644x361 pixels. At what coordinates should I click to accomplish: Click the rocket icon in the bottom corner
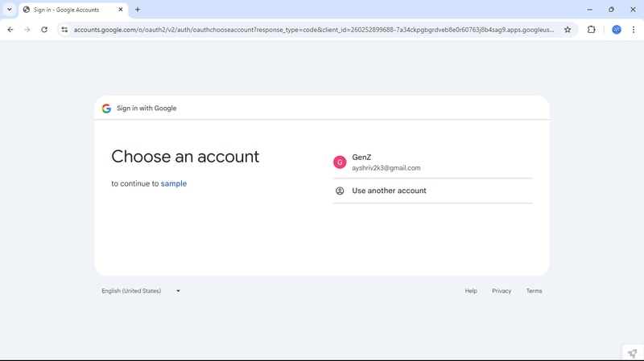click(633, 353)
